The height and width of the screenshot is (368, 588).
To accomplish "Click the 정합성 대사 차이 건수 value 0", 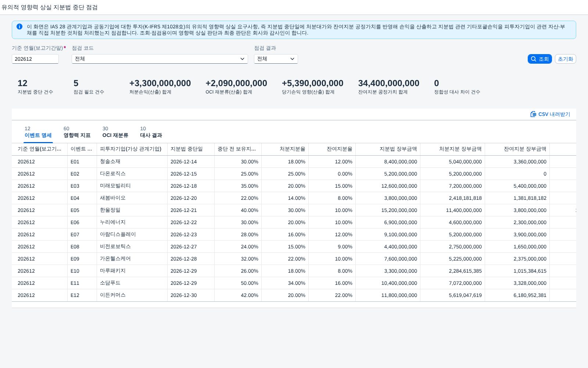I will [x=437, y=83].
